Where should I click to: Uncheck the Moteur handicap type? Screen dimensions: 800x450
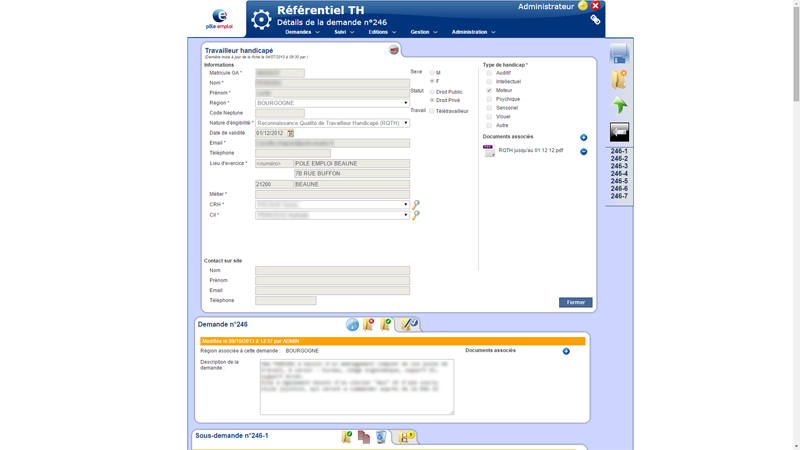pyautogui.click(x=489, y=90)
